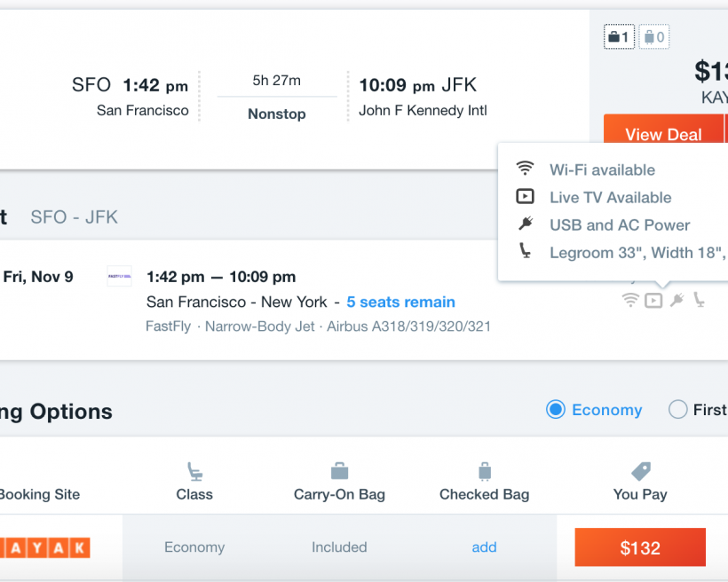The width and height of the screenshot is (728, 582).
Task: Click the Wi-Fi icon in the flight row
Action: [630, 300]
